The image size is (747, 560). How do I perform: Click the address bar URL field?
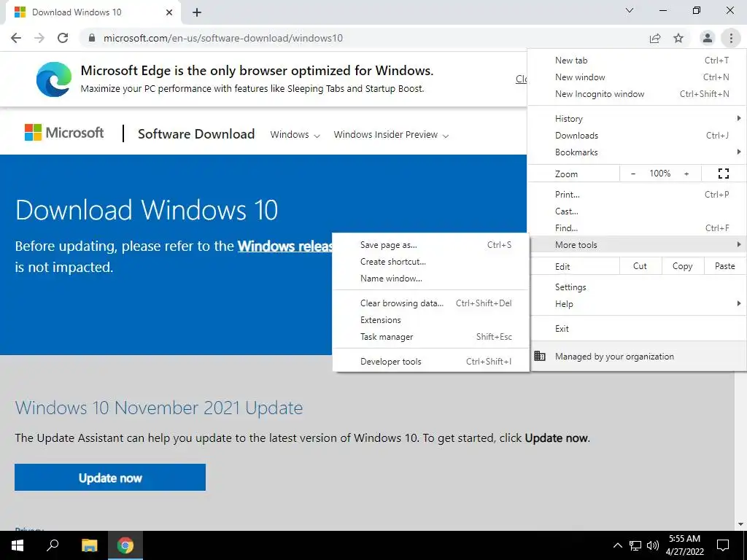362,38
